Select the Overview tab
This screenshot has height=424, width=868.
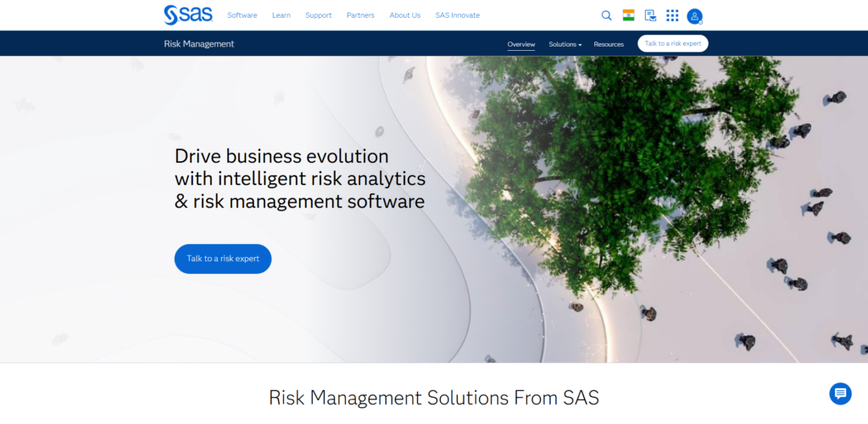[521, 44]
